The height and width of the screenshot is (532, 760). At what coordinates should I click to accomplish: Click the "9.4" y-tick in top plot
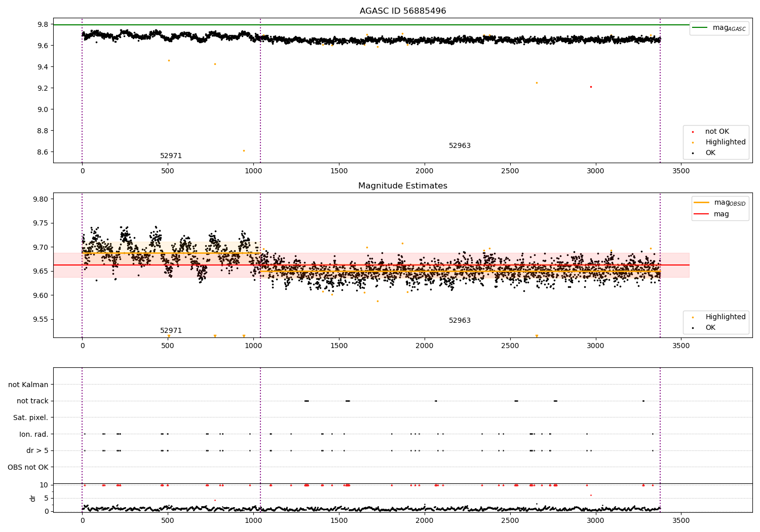[x=43, y=67]
